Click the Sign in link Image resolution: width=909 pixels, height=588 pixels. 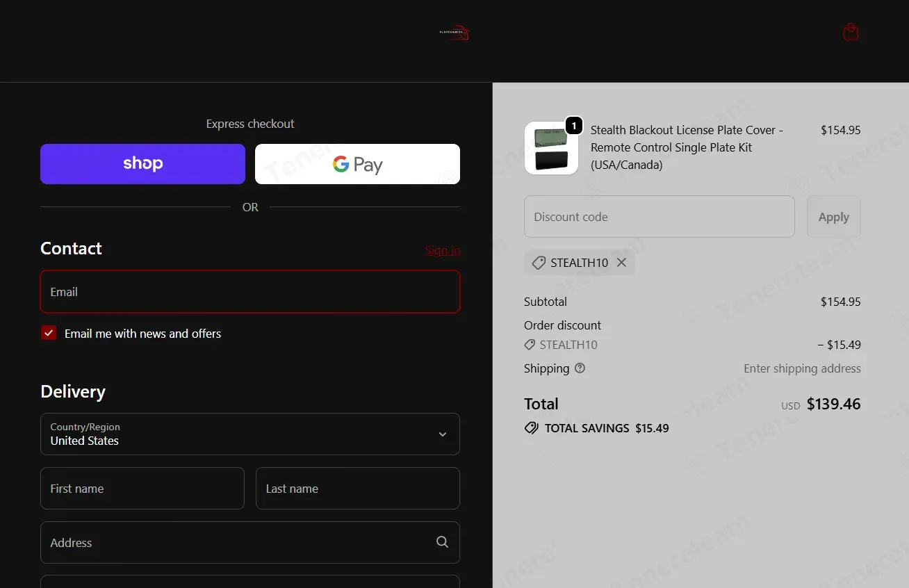coord(443,250)
